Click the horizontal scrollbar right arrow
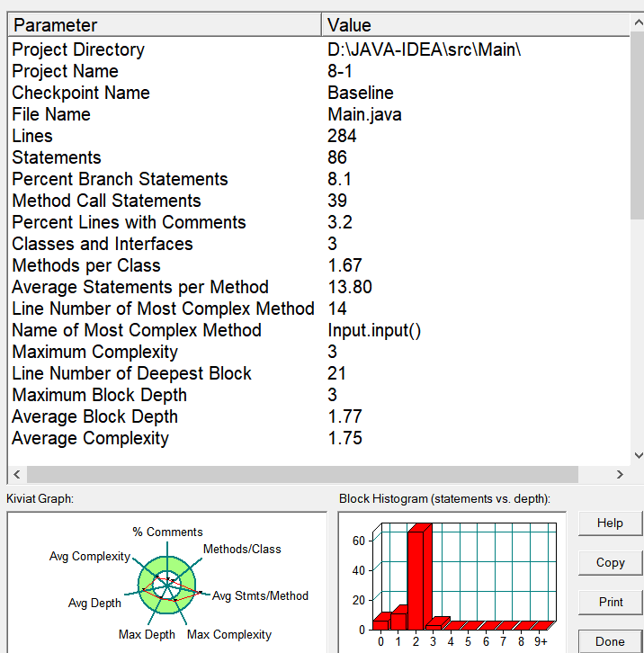The image size is (644, 653). click(620, 474)
